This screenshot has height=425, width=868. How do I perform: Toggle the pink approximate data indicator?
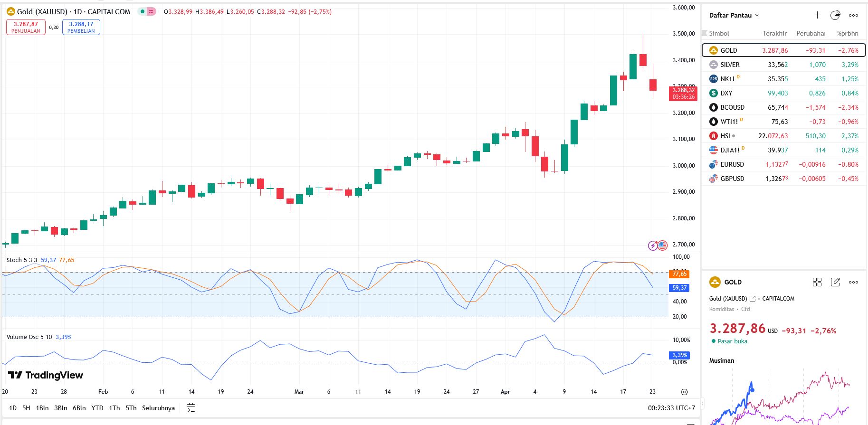151,11
